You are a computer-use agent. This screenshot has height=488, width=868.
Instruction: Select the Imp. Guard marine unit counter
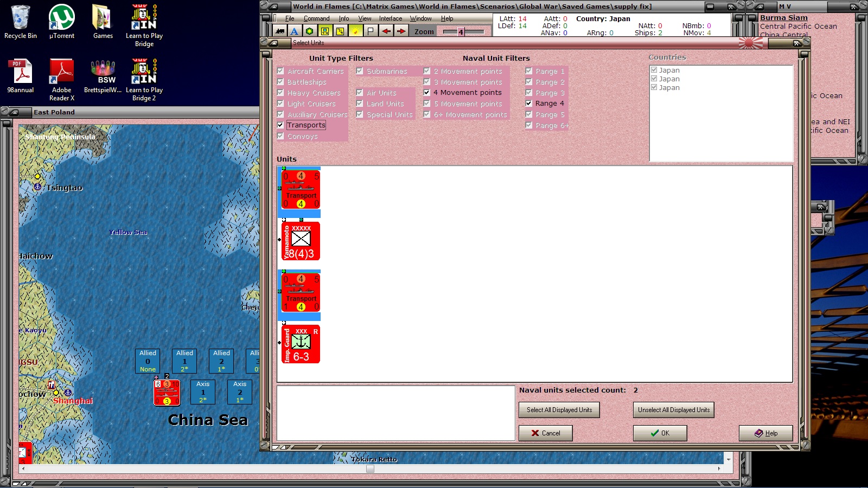tap(301, 344)
